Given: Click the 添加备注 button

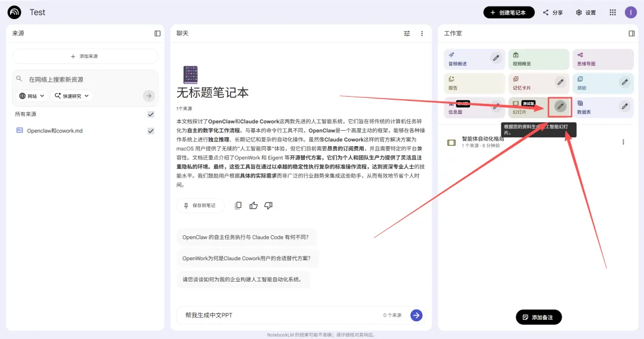Looking at the screenshot, I should pyautogui.click(x=538, y=318).
